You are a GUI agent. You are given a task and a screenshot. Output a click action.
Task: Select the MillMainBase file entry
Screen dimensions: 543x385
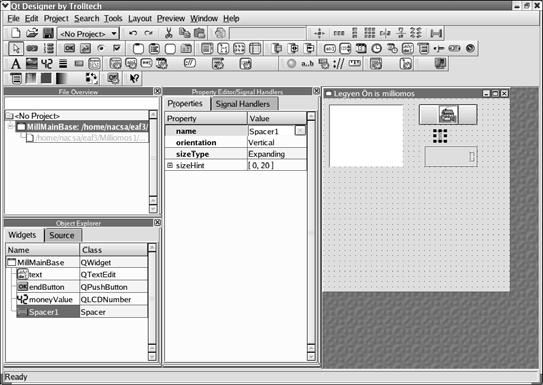83,127
